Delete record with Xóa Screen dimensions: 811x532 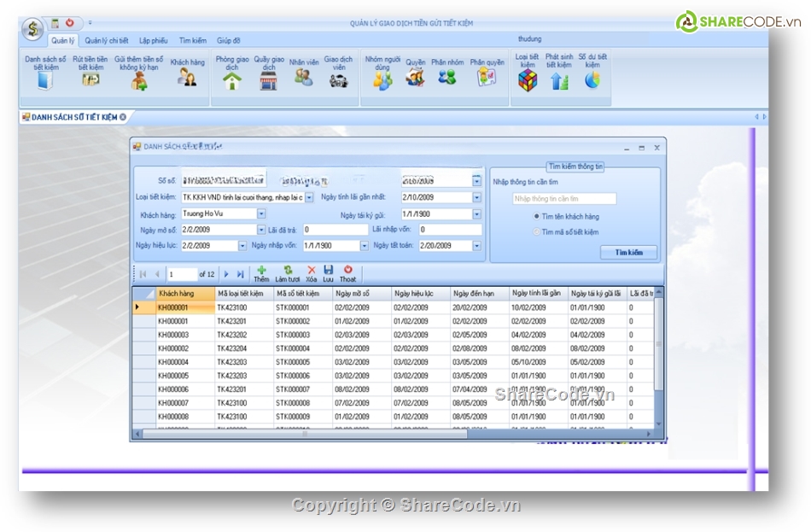pyautogui.click(x=312, y=274)
